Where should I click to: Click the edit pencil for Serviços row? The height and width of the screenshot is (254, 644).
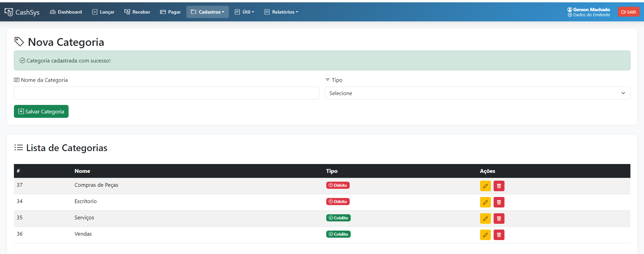click(x=485, y=218)
